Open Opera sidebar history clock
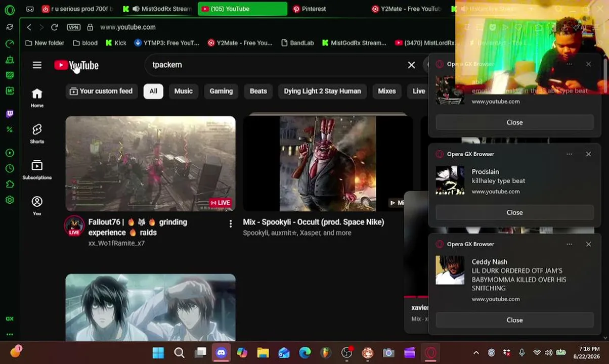The height and width of the screenshot is (364, 609). click(10, 168)
